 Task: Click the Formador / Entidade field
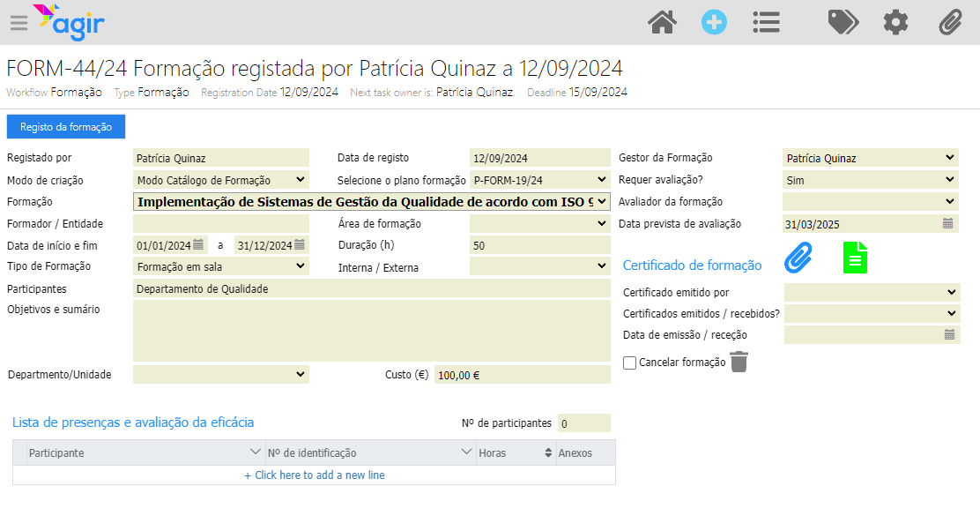221,223
